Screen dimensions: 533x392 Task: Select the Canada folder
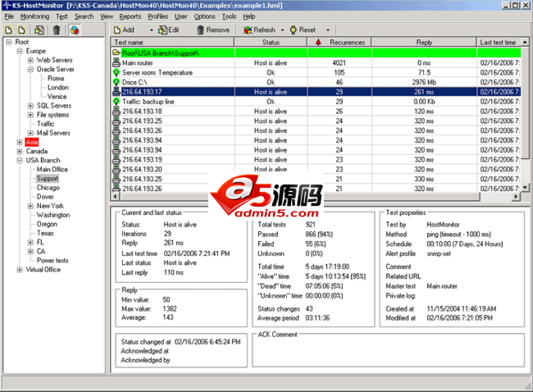coord(37,151)
